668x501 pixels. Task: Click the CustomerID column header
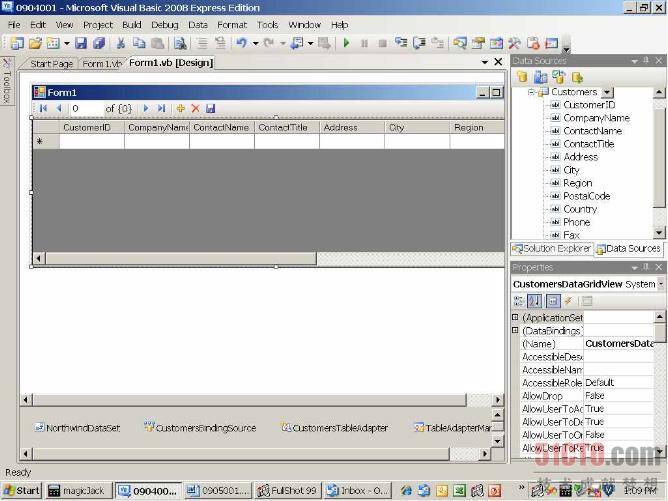92,127
